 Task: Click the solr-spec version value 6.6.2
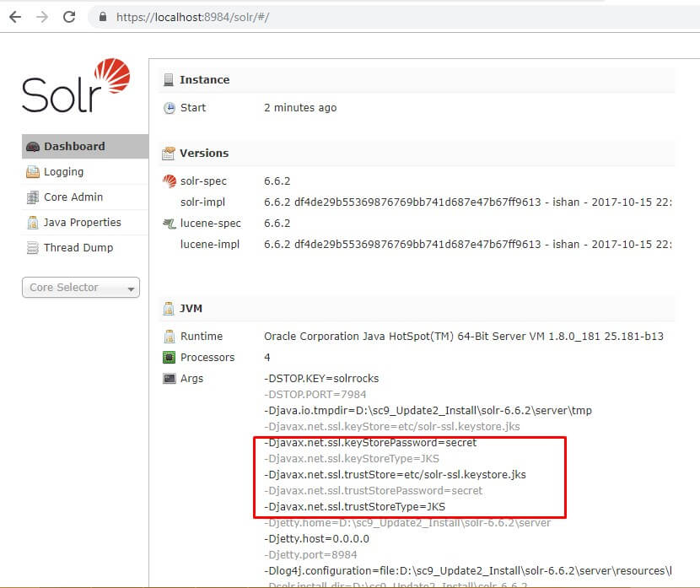277,181
